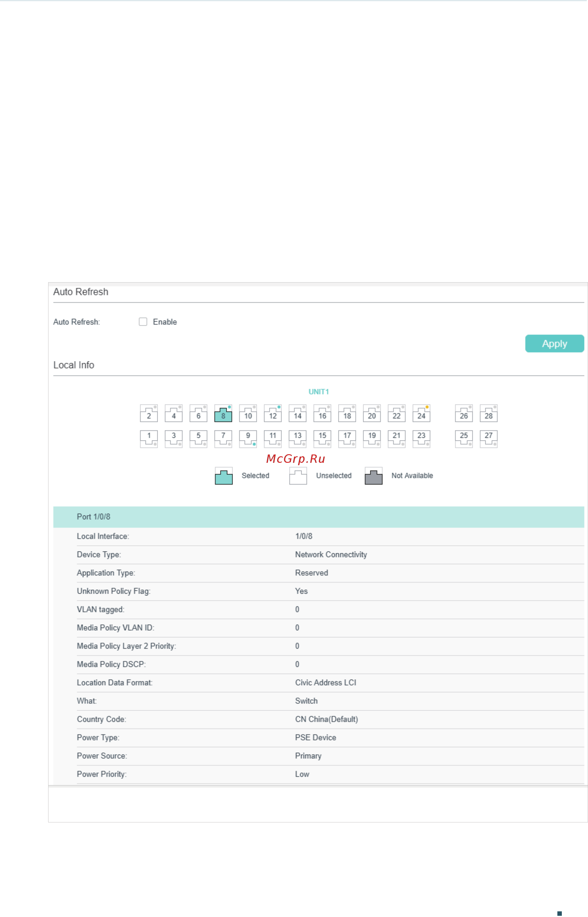Select port 9 icon
This screenshot has width=588, height=917.
pos(248,439)
